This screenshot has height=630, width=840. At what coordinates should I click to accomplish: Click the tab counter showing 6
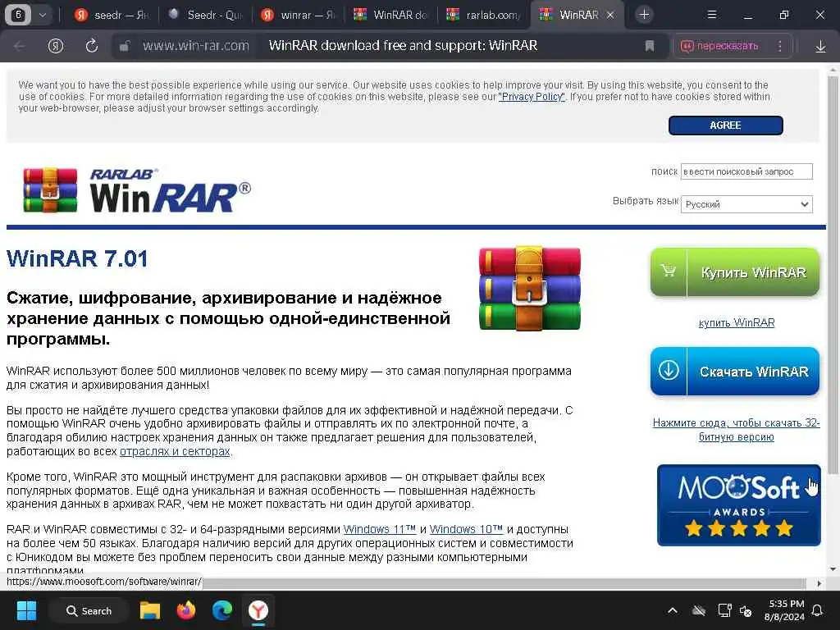pyautogui.click(x=18, y=15)
